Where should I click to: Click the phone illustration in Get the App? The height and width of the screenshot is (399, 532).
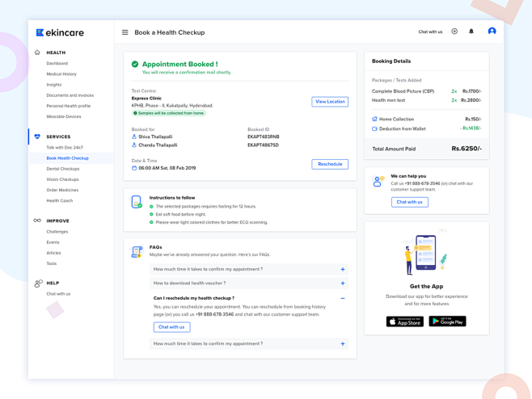426,253
